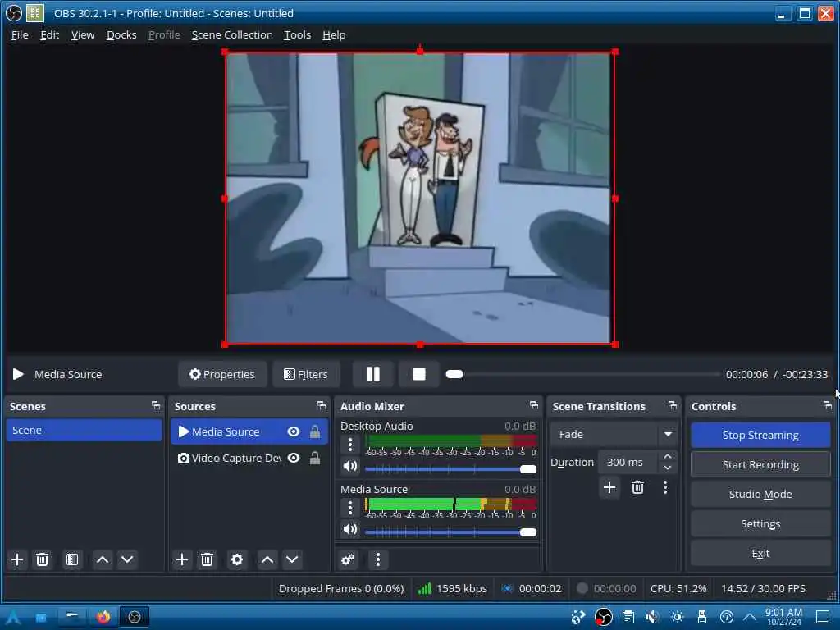Image resolution: width=840 pixels, height=630 pixels.
Task: Click the media seek slider handle
Action: tap(454, 374)
